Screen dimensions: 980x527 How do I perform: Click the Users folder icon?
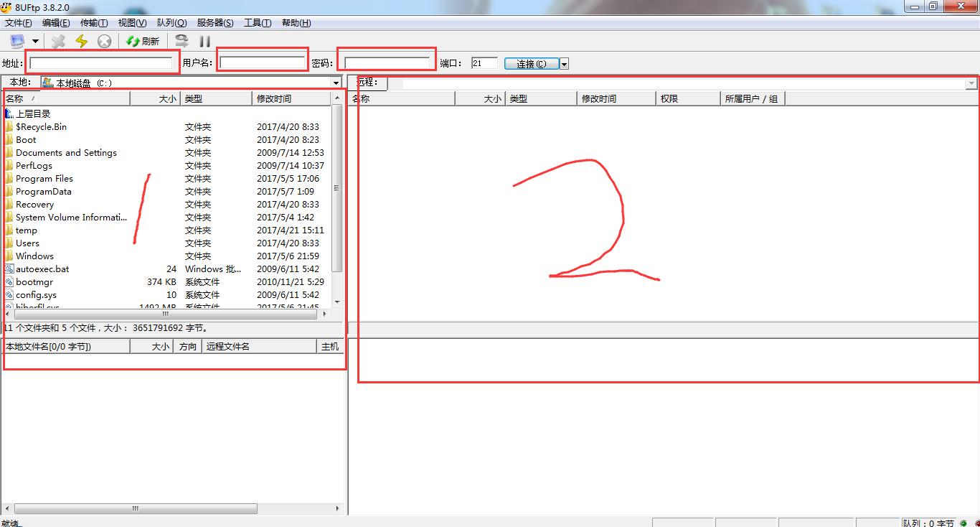click(9, 243)
